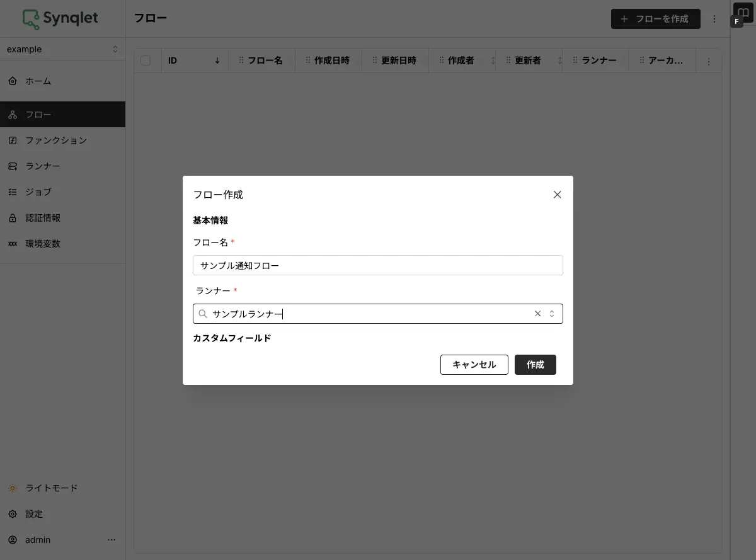Click the ID column descending arrow
Image resolution: width=756 pixels, height=560 pixels.
coord(217,60)
